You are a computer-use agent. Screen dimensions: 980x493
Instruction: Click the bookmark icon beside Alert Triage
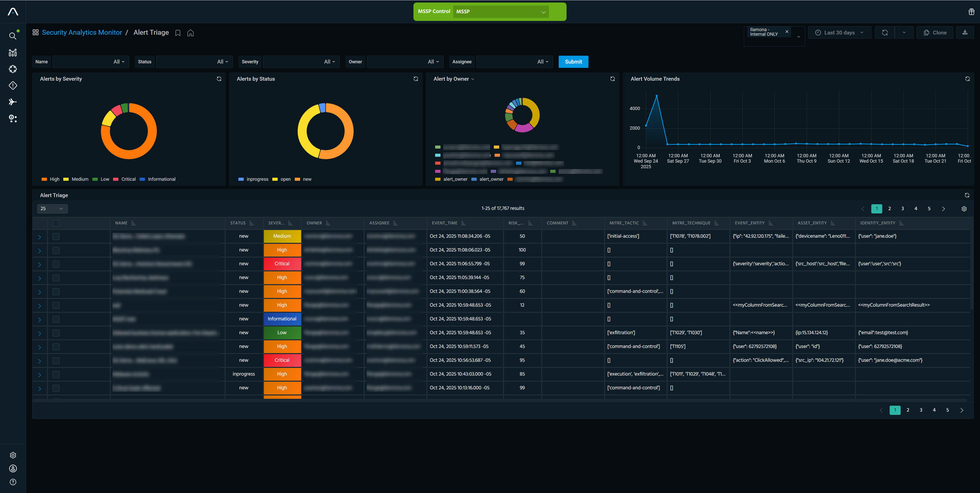178,33
